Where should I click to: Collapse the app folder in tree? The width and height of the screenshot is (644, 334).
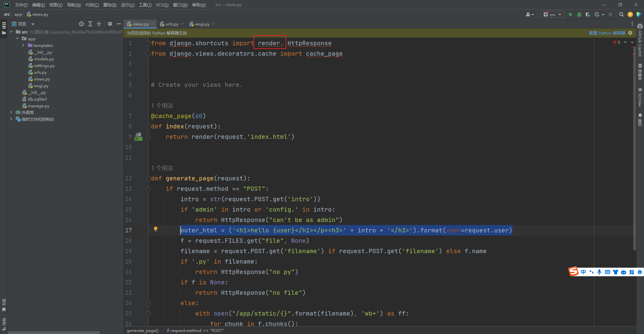(17, 39)
